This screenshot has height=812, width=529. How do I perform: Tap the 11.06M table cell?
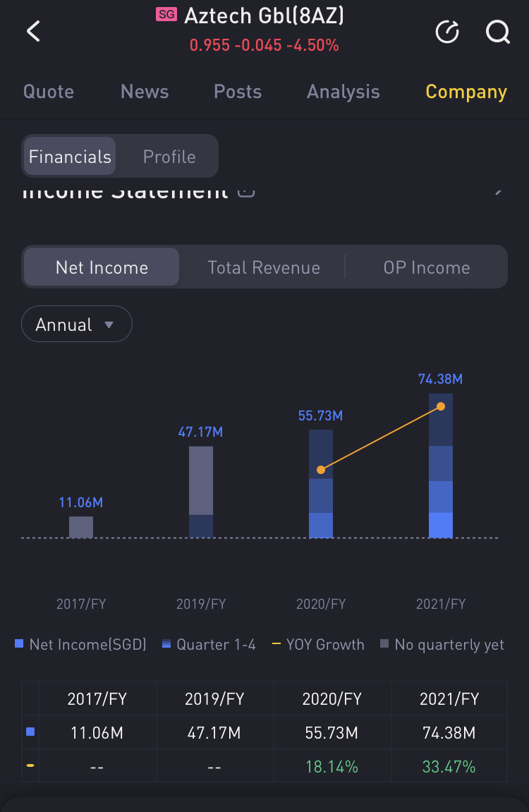[x=97, y=733]
